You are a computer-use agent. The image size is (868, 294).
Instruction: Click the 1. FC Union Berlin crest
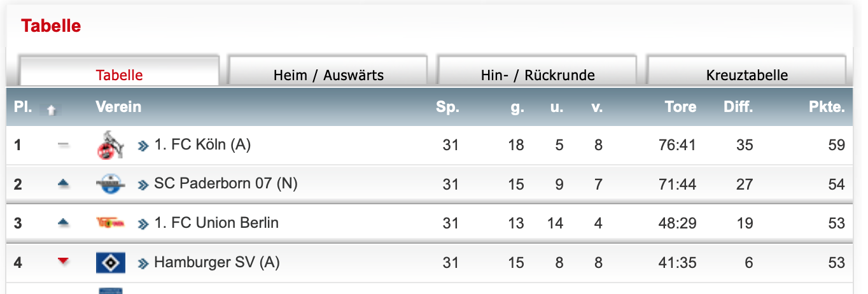(110, 223)
